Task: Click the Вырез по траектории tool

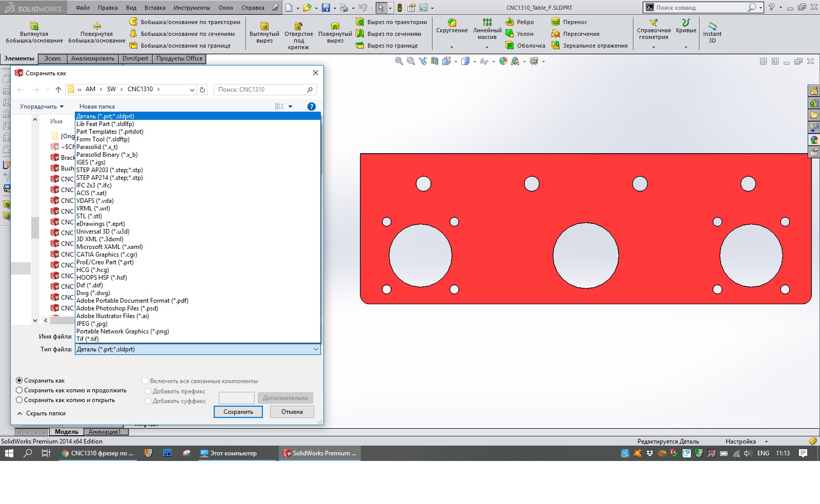Action: tap(392, 22)
